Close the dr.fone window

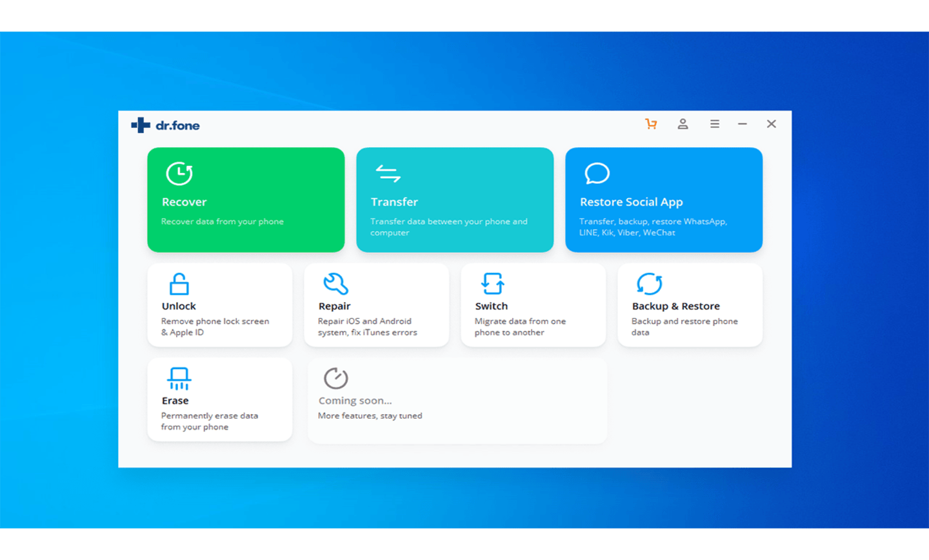[x=771, y=124]
